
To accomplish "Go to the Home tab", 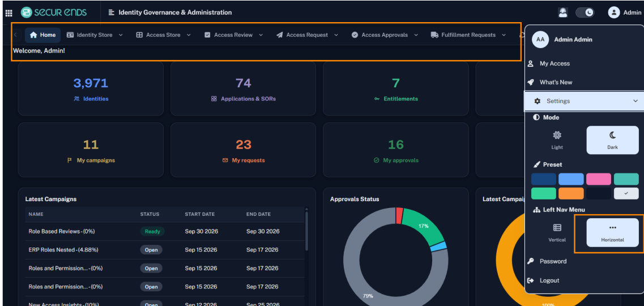I will pos(42,35).
